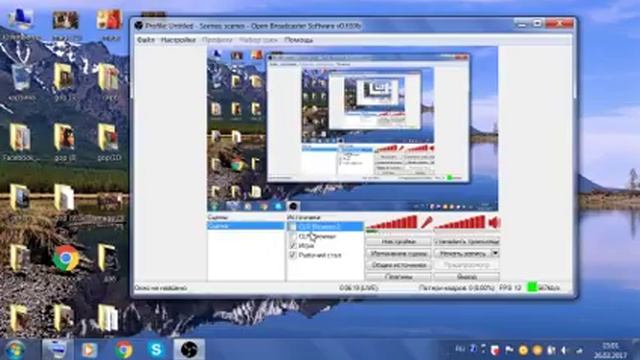This screenshot has height=360, width=640.
Task: Select the Рабочий стол source name
Action: click(320, 255)
